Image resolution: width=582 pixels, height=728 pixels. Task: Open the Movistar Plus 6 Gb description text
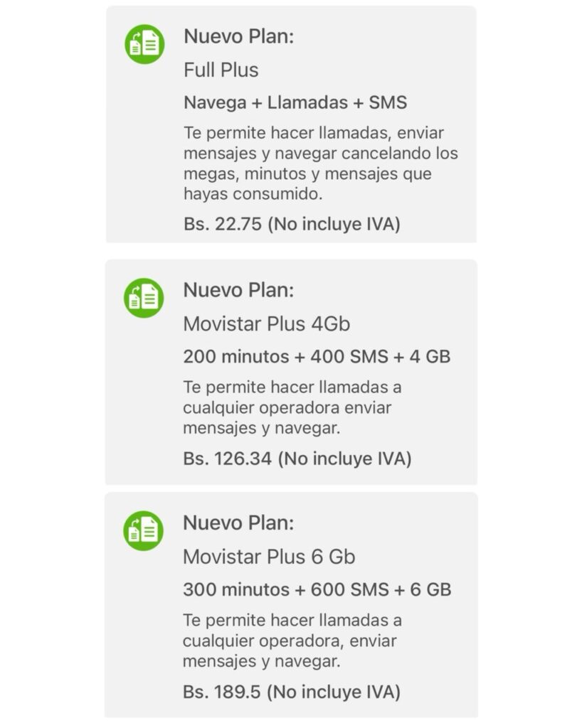tap(292, 641)
